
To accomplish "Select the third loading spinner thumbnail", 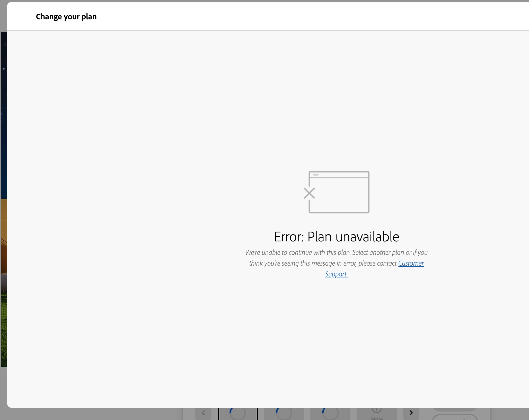I will click(x=330, y=413).
